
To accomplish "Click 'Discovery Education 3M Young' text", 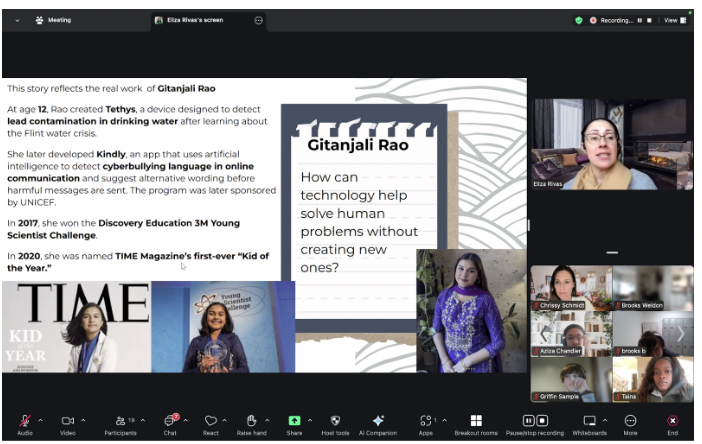I will [169, 223].
